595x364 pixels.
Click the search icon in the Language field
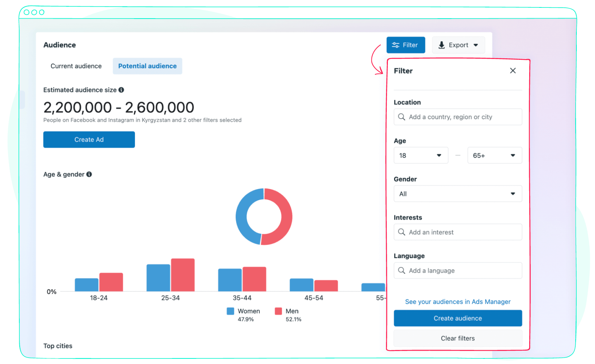click(x=402, y=270)
